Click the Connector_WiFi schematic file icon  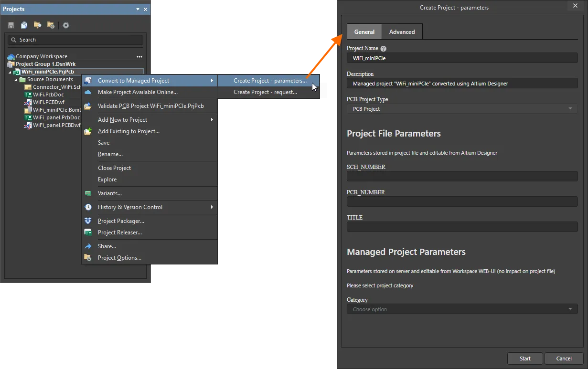[x=28, y=87]
